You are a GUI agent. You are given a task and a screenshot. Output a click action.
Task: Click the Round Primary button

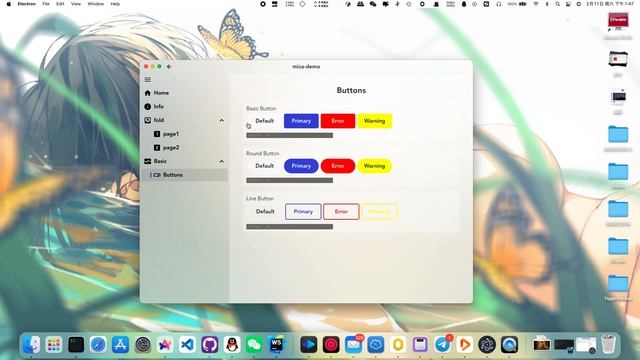click(301, 166)
